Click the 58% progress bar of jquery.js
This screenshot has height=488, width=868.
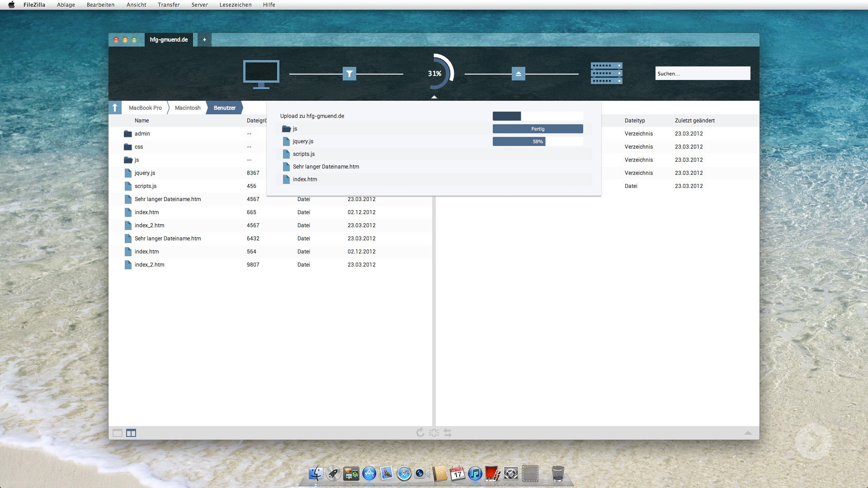pyautogui.click(x=519, y=141)
